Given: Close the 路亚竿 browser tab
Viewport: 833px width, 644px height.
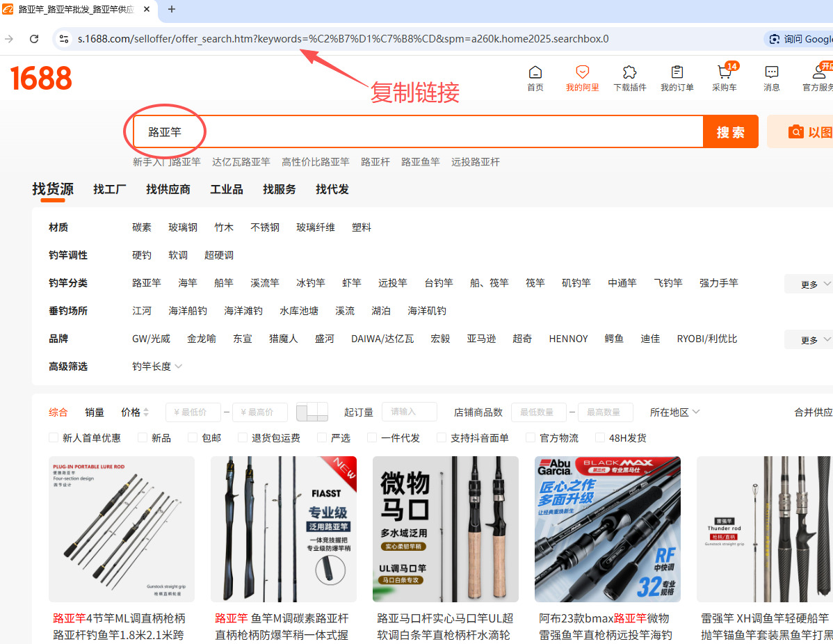Looking at the screenshot, I should [x=147, y=9].
